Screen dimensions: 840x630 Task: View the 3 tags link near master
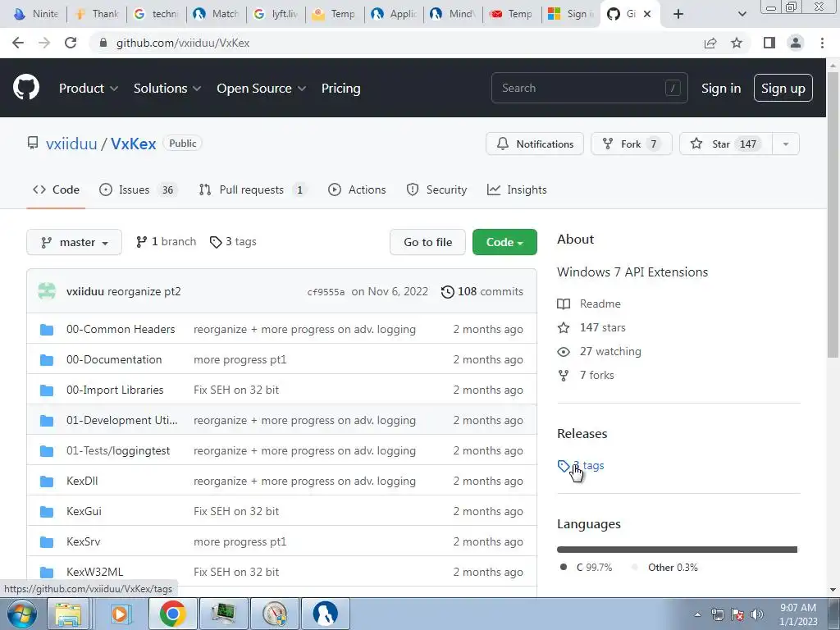tap(233, 242)
